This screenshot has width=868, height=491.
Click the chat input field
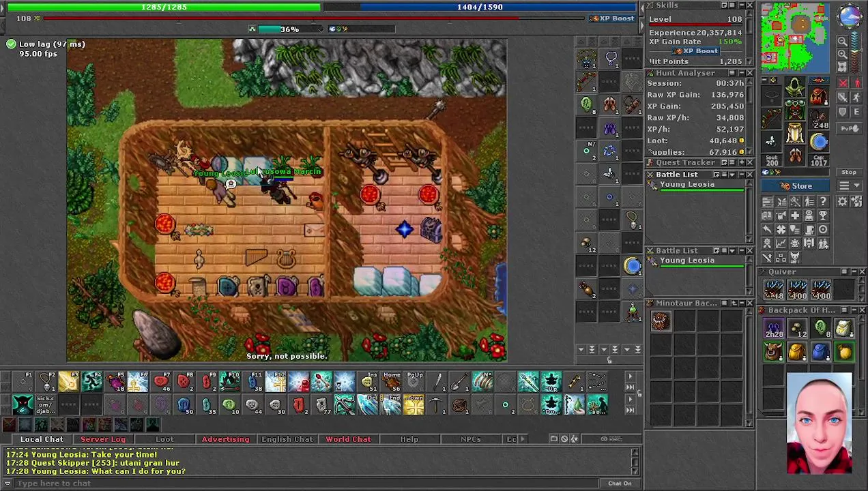(307, 483)
